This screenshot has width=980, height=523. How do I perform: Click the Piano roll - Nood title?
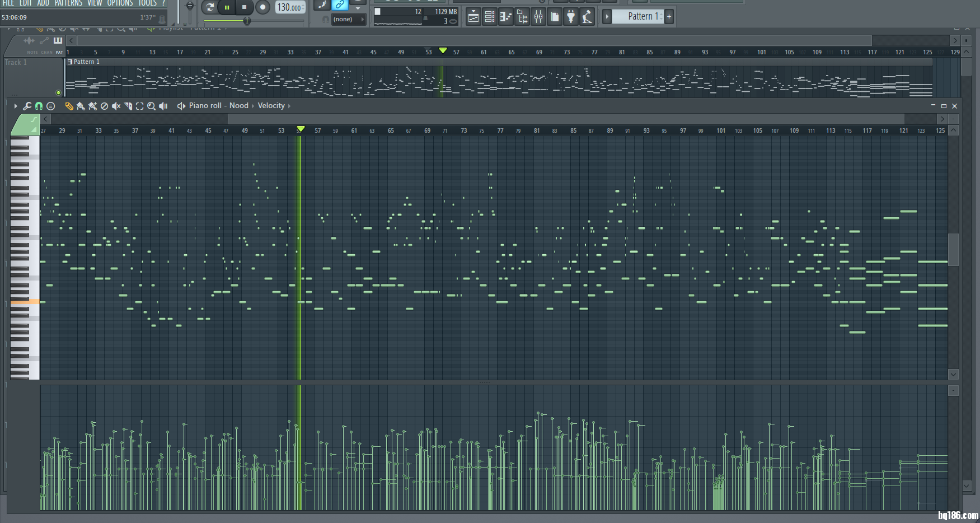tap(219, 106)
